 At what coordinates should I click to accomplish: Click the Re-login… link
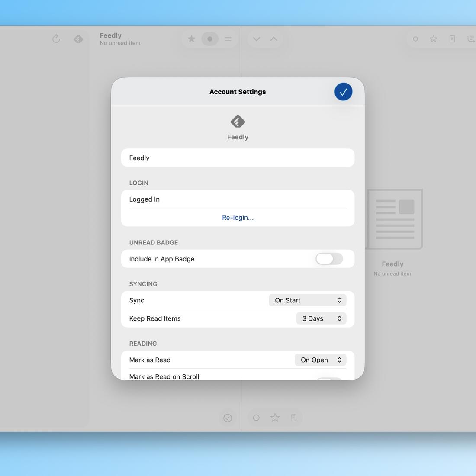pyautogui.click(x=238, y=217)
